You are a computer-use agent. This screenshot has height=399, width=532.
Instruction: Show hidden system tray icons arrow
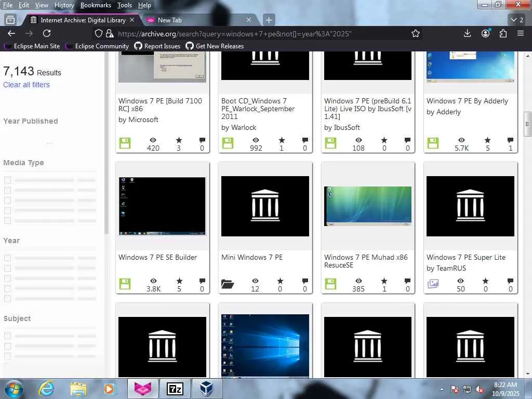[442, 389]
